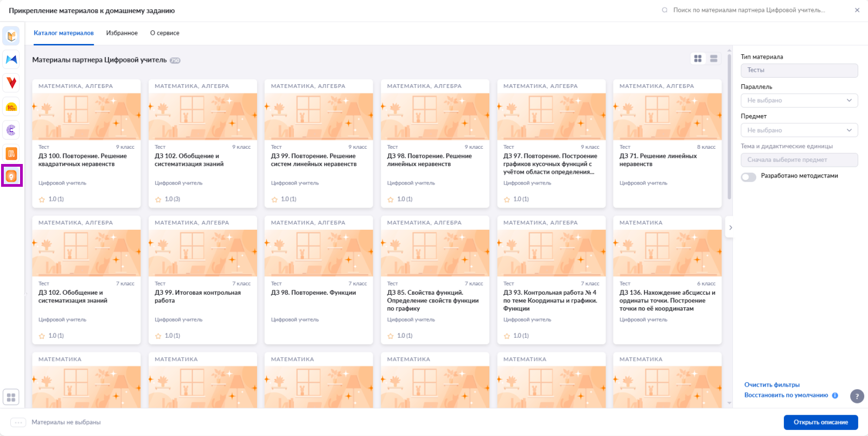The width and height of the screenshot is (868, 436).
Task: Click the Восстановить по умолчанию link
Action: pyautogui.click(x=786, y=395)
